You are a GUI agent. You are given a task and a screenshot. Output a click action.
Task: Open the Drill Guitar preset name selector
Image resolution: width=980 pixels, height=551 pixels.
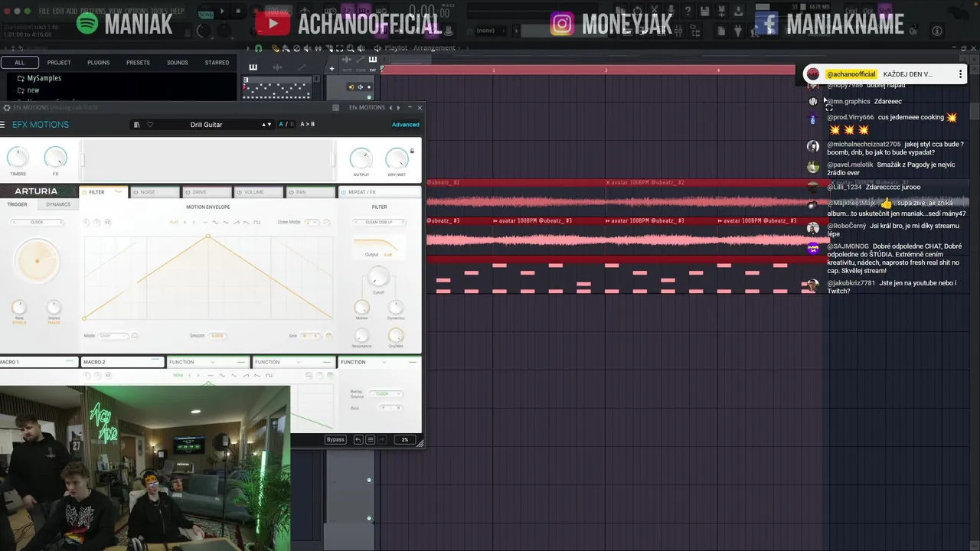click(x=206, y=125)
